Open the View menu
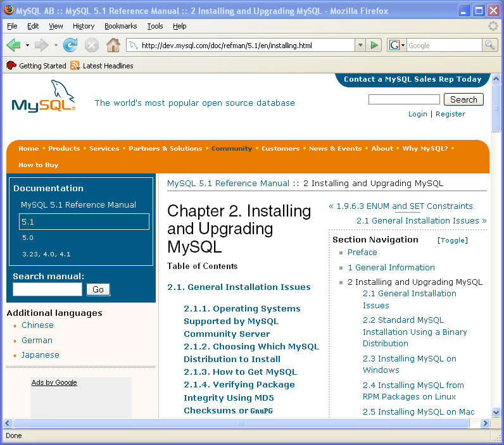This screenshot has height=445, width=504. pos(56,26)
